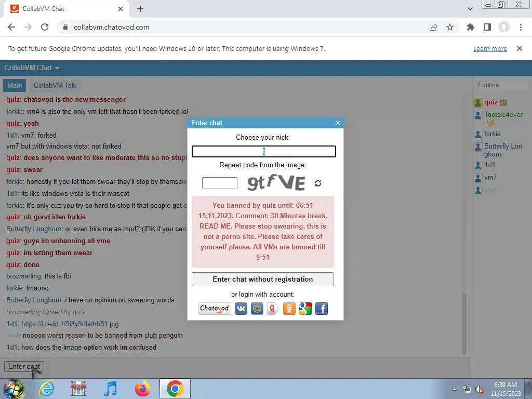This screenshot has height=399, width=532.
Task: Click Chrome taskbar icon
Action: [x=175, y=389]
